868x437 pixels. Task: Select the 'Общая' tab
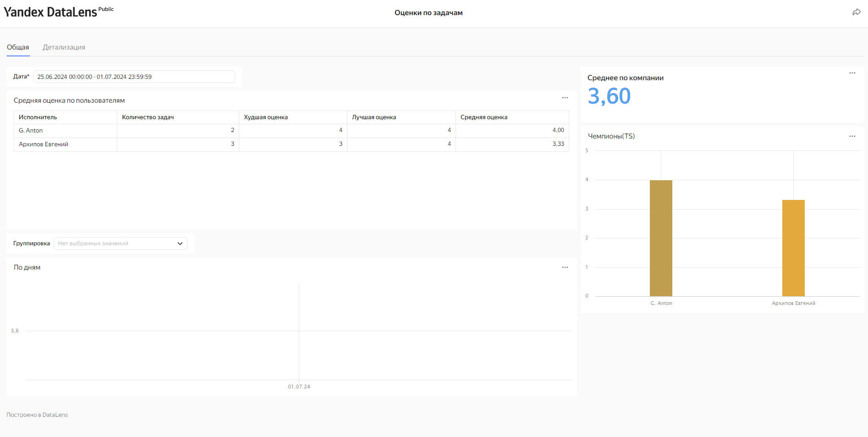[x=18, y=47]
